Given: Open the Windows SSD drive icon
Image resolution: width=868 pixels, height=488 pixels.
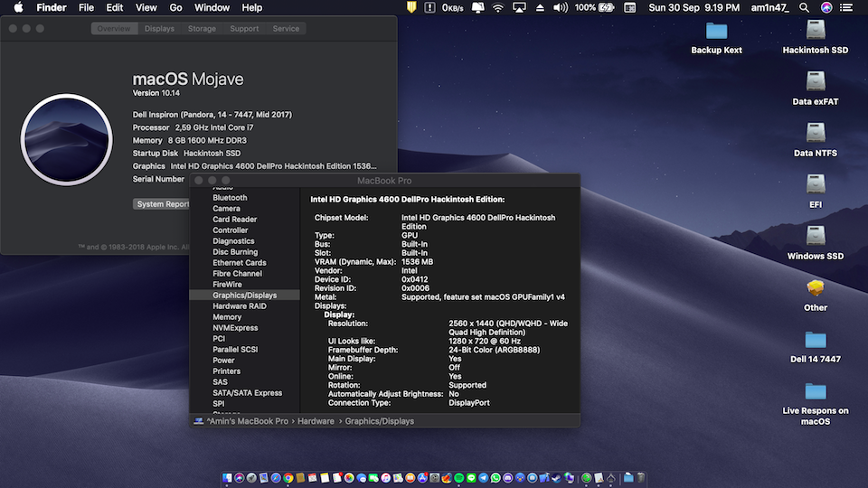Looking at the screenshot, I should (x=815, y=237).
